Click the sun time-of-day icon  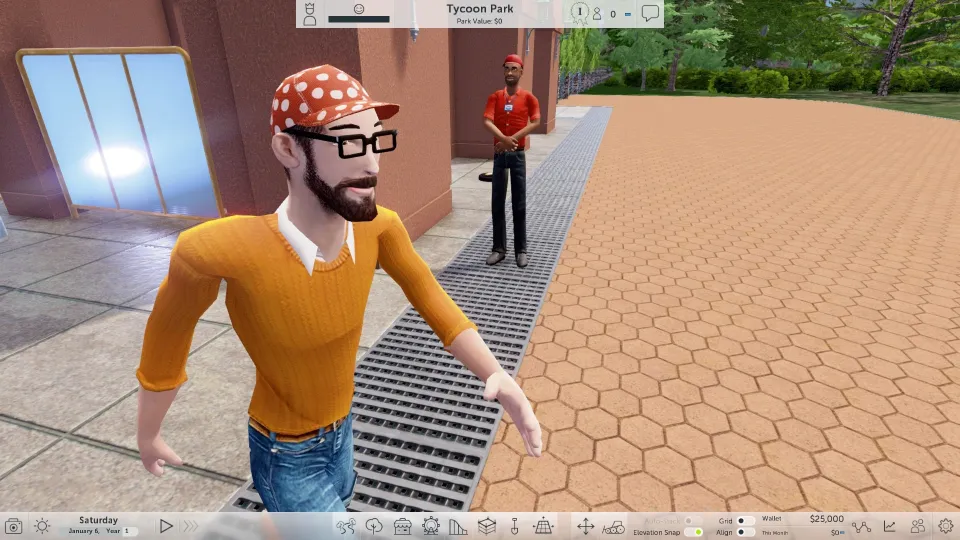[x=42, y=526]
